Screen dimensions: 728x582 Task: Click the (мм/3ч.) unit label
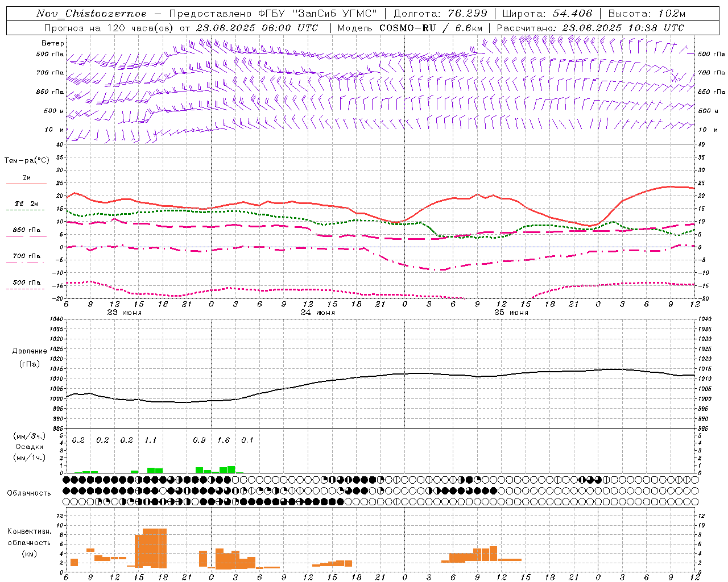coord(30,436)
